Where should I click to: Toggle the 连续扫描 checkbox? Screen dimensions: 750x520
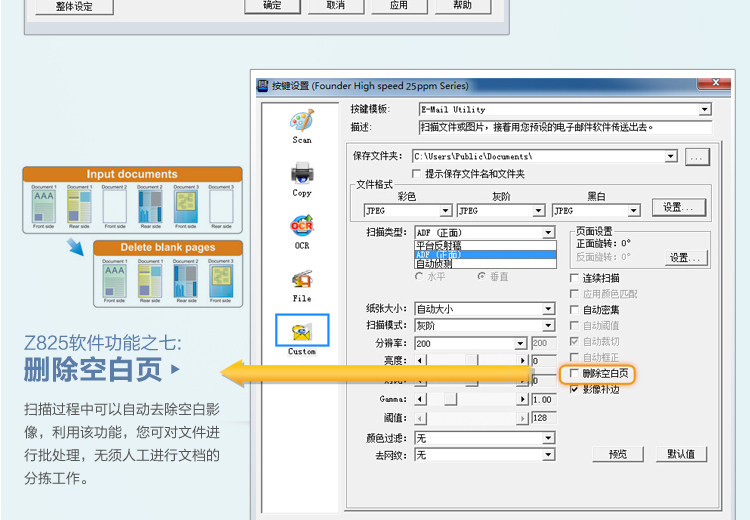point(574,278)
